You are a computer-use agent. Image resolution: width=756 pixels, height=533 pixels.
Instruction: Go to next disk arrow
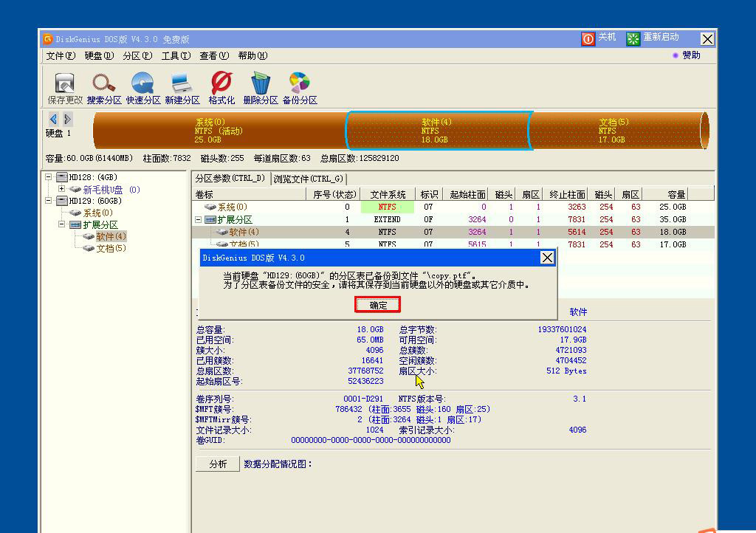(x=67, y=119)
